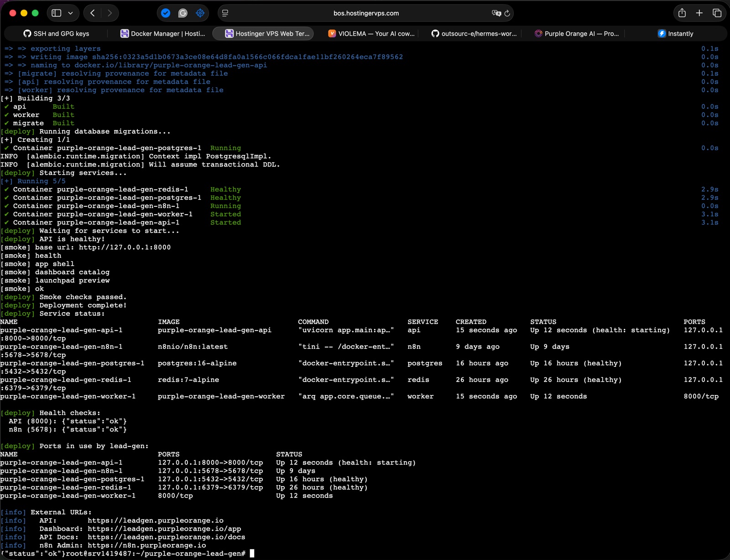Switch to the Docker Manager tab
The height and width of the screenshot is (560, 730).
[163, 34]
